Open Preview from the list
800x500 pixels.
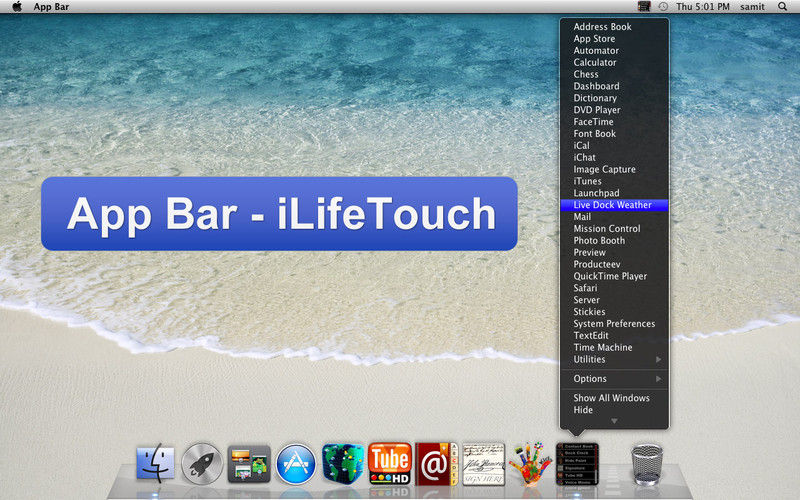pyautogui.click(x=614, y=252)
